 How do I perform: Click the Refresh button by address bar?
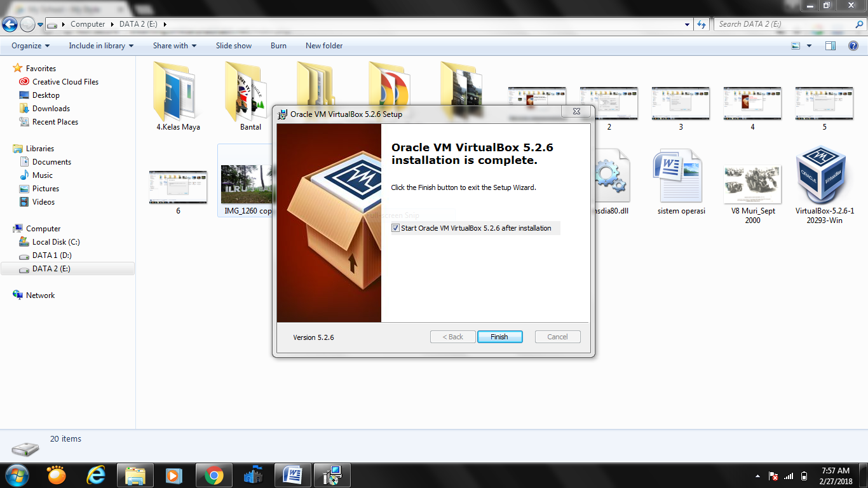[x=702, y=24]
